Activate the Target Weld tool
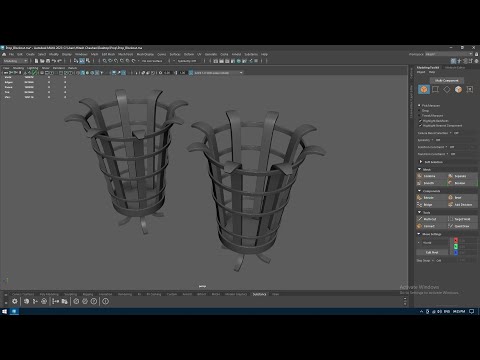 click(462, 219)
